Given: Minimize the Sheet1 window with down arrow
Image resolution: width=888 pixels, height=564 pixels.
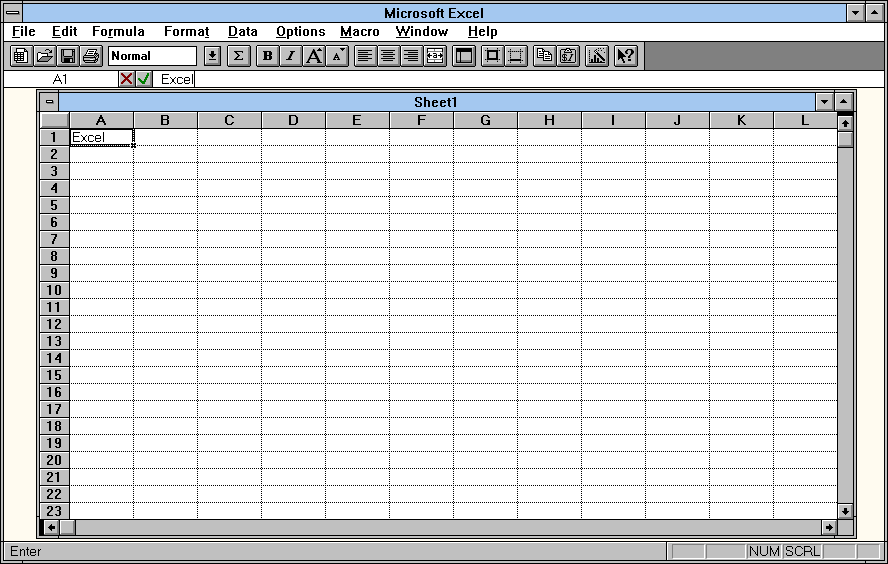Looking at the screenshot, I should click(825, 102).
